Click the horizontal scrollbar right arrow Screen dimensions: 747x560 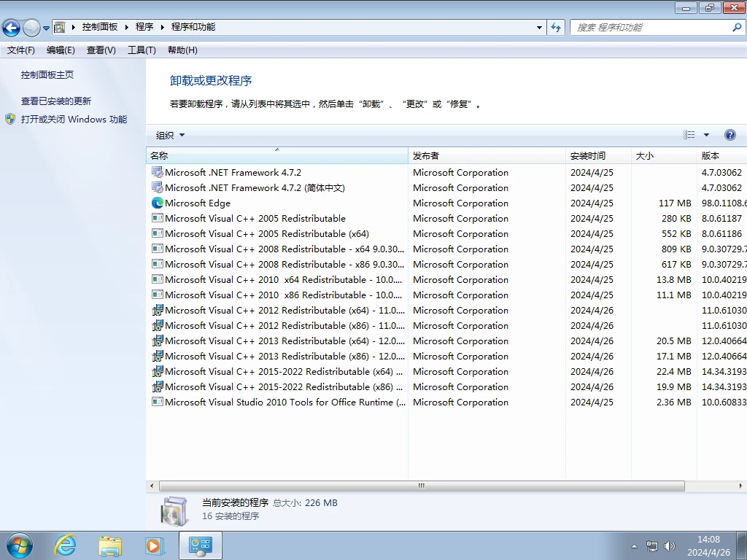point(740,486)
